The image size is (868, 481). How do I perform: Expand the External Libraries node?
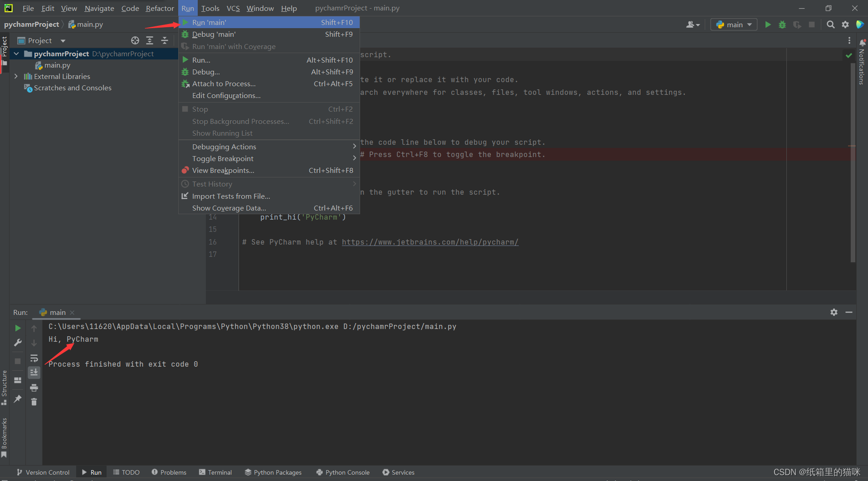pyautogui.click(x=16, y=76)
